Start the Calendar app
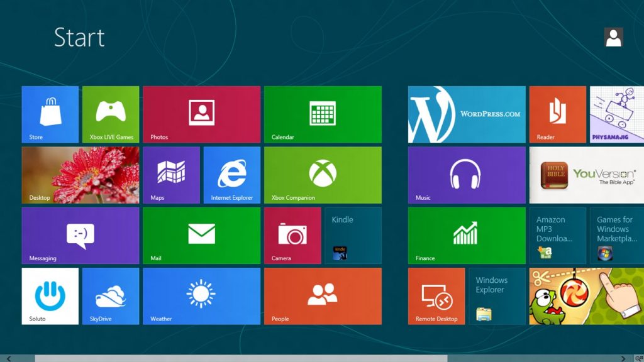This screenshot has width=644, height=362. tap(323, 114)
